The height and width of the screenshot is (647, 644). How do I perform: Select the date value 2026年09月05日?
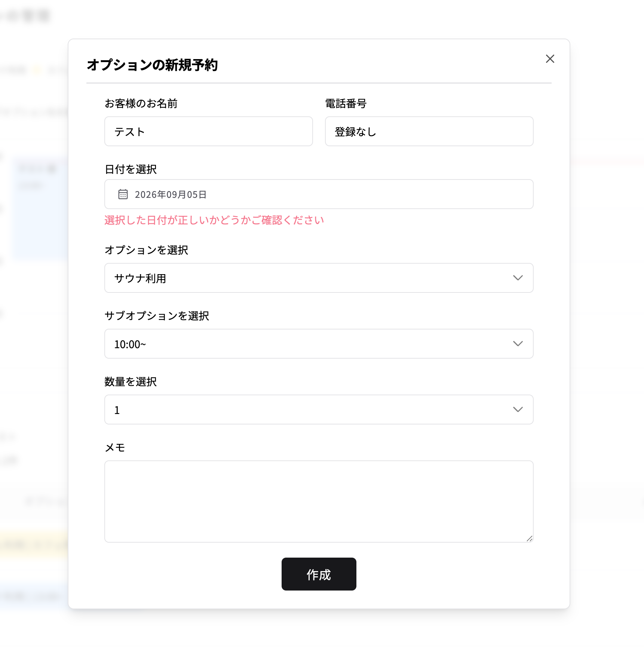pyautogui.click(x=171, y=194)
